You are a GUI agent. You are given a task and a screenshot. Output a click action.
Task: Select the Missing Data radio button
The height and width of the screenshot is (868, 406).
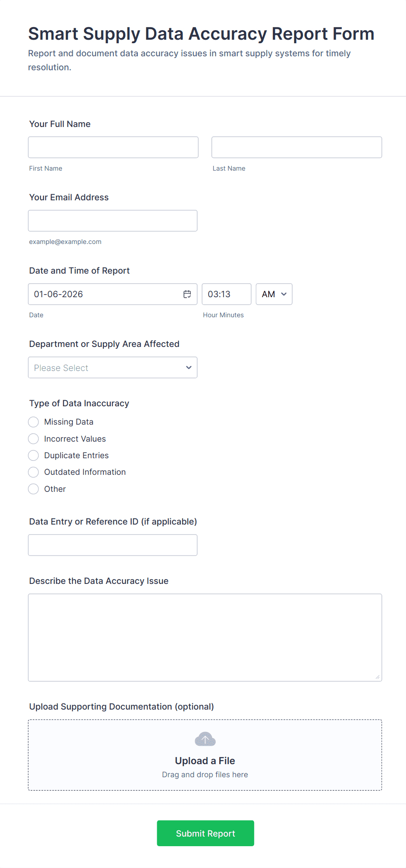point(33,422)
